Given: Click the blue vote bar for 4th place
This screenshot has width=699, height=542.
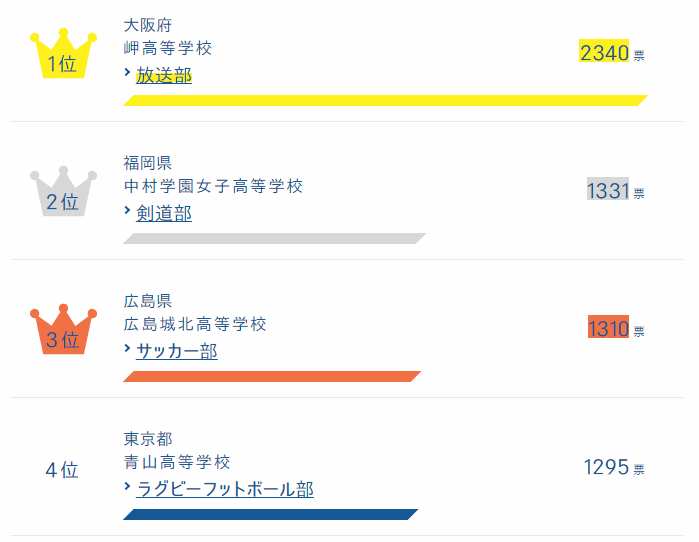Looking at the screenshot, I should click(270, 514).
